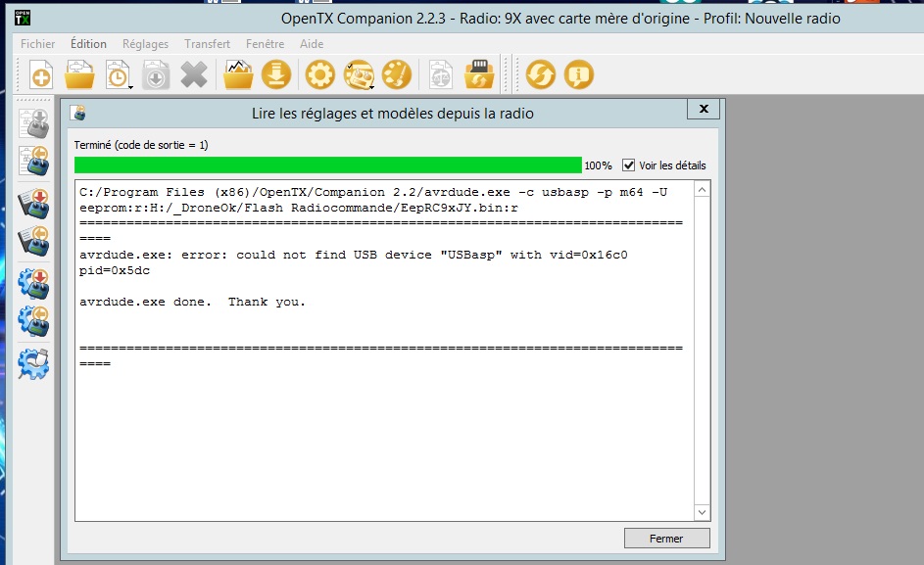The image size is (924, 565).
Task: Click the 'Terminé (code de sortie = 1)' status
Action: [141, 145]
